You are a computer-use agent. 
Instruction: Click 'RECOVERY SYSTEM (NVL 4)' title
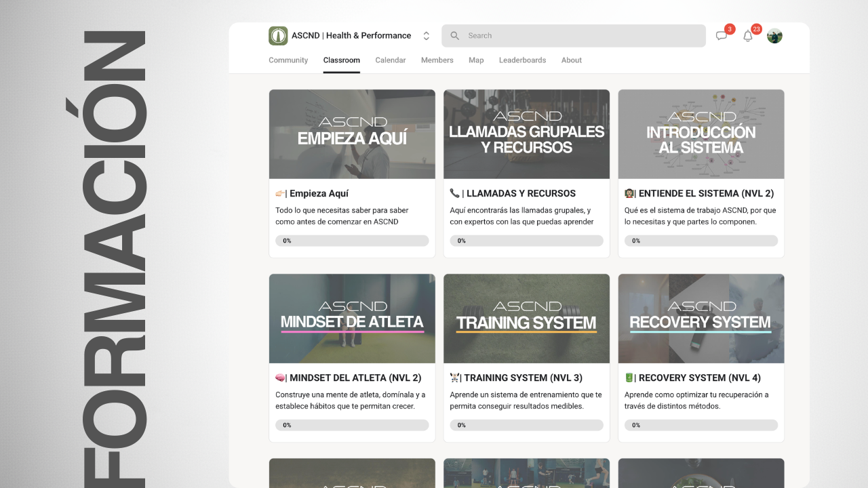700,378
